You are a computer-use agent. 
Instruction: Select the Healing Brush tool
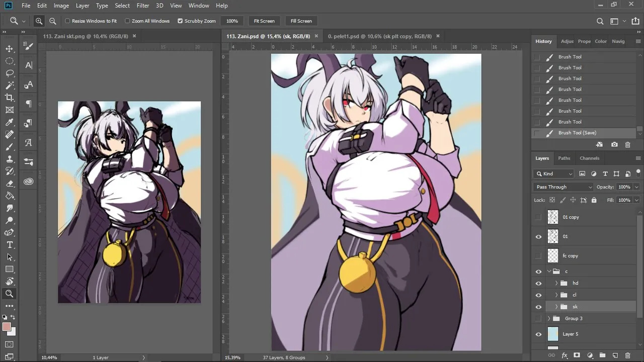pos(9,135)
